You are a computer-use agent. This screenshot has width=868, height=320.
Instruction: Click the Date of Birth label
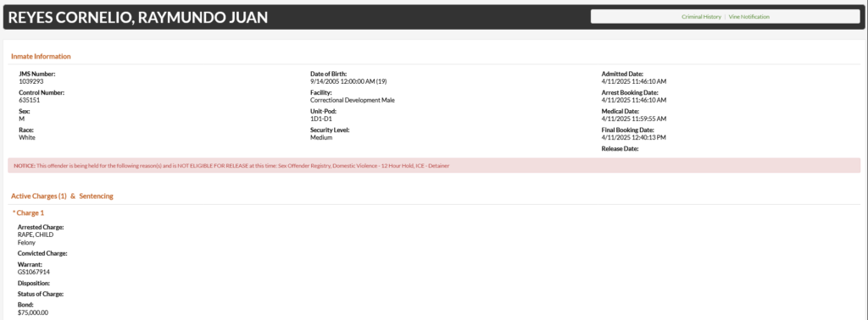(328, 74)
